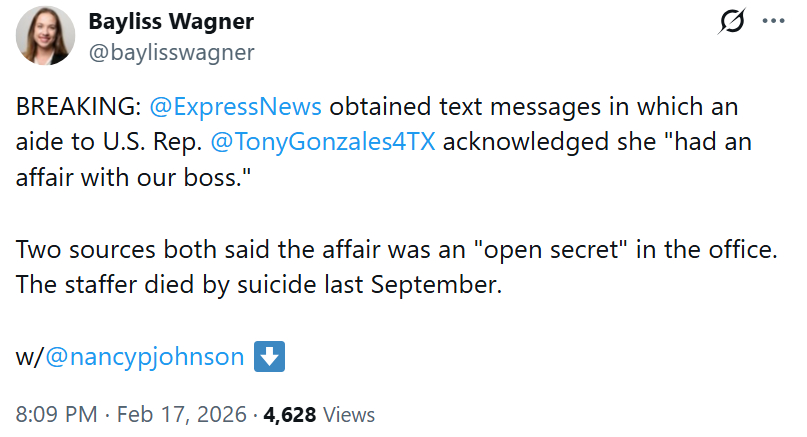This screenshot has height=437, width=807.
Task: Click the sentence about the staffer
Action: click(x=257, y=284)
